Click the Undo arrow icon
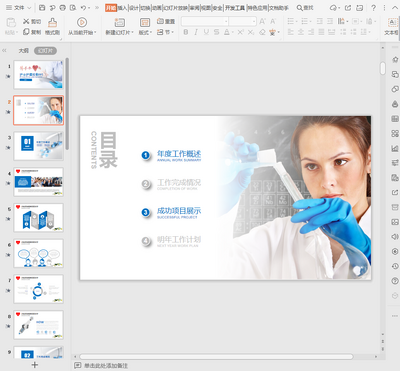Screen dimensions: 400x371 coord(83,7)
